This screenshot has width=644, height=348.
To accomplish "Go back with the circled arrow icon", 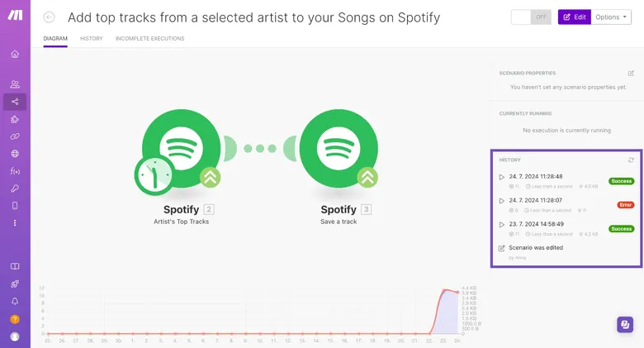I will [x=49, y=17].
